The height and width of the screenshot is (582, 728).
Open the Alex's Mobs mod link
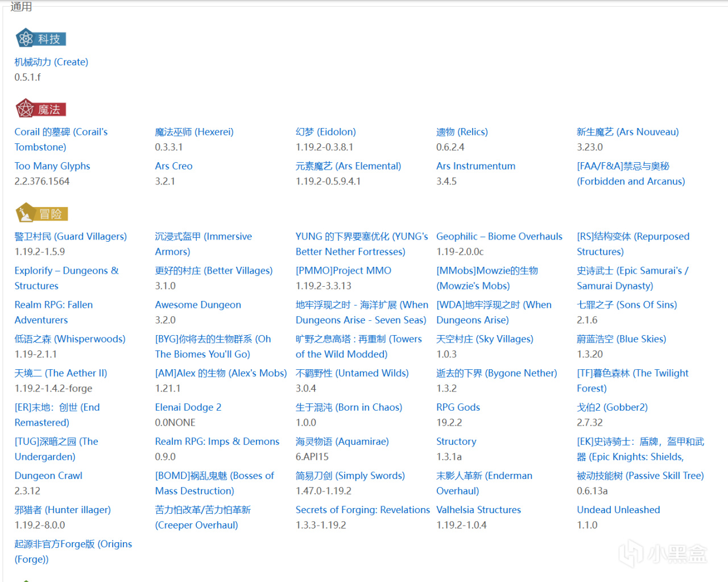221,373
